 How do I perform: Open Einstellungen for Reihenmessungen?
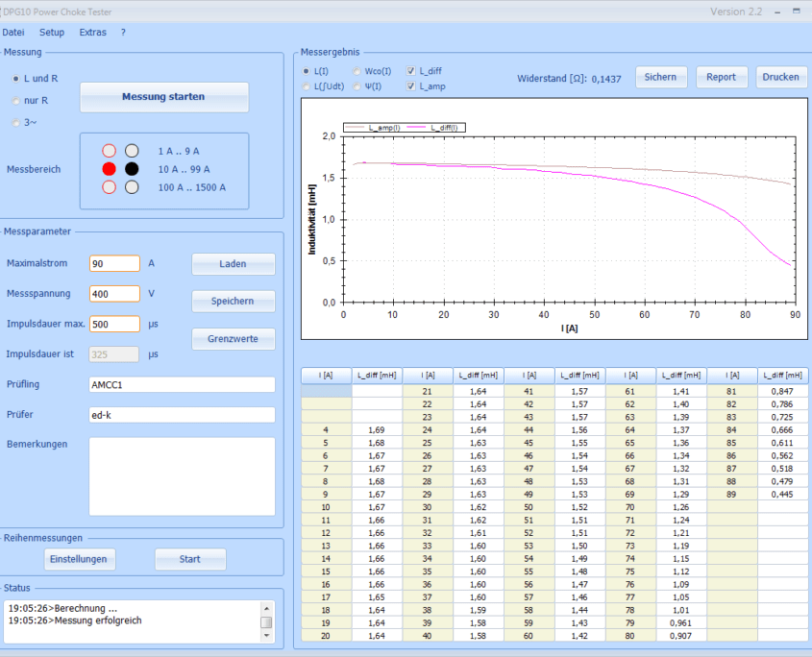(x=80, y=559)
